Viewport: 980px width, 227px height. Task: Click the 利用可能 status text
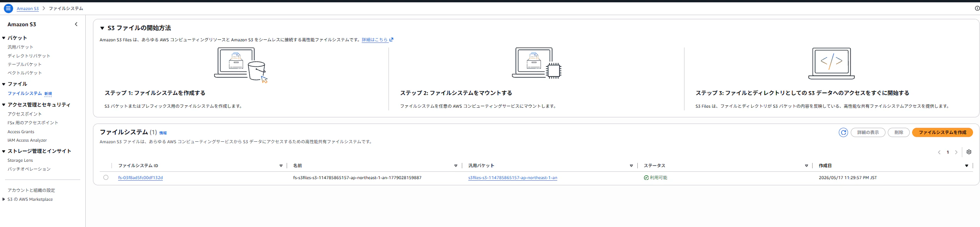pyautogui.click(x=659, y=178)
